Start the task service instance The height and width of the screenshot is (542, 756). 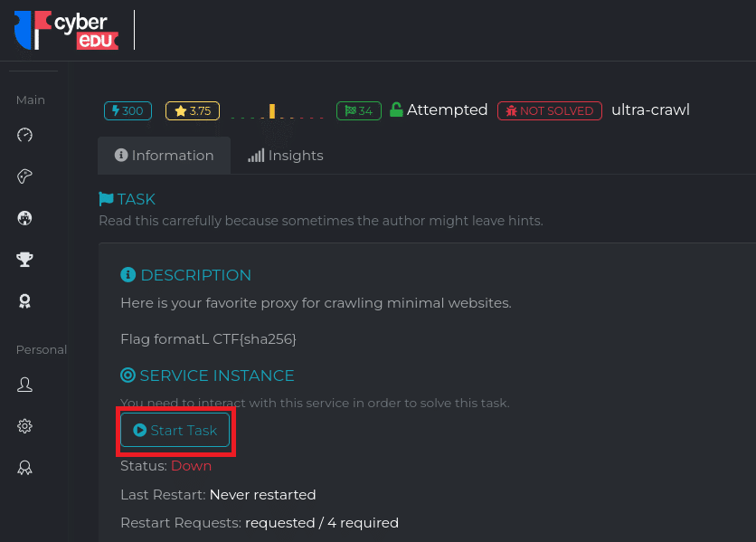point(175,430)
